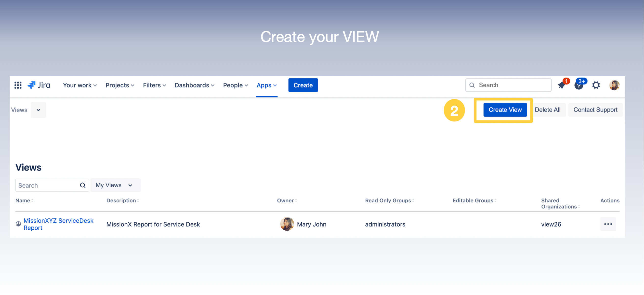Open the actions ellipsis for the report row
This screenshot has height=295, width=644.
coord(608,224)
